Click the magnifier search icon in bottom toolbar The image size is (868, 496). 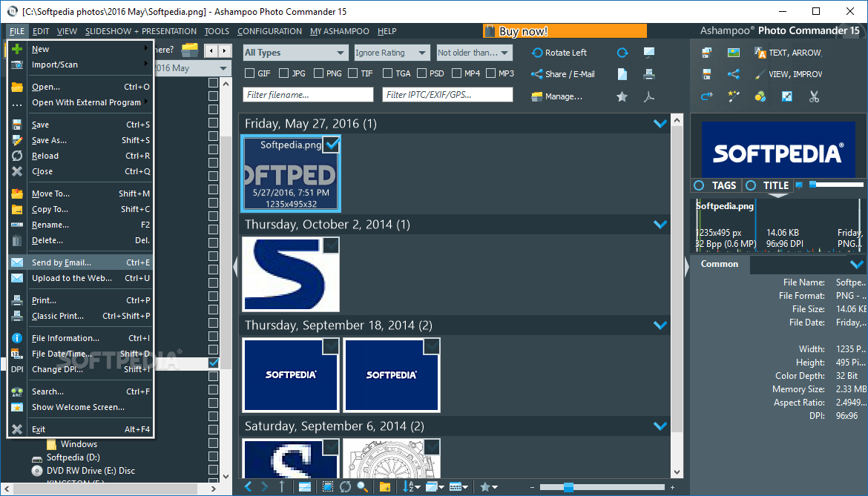tap(363, 486)
